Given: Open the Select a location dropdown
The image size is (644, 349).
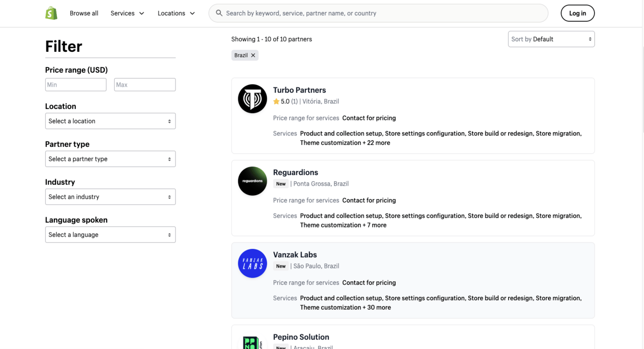Looking at the screenshot, I should 110,121.
